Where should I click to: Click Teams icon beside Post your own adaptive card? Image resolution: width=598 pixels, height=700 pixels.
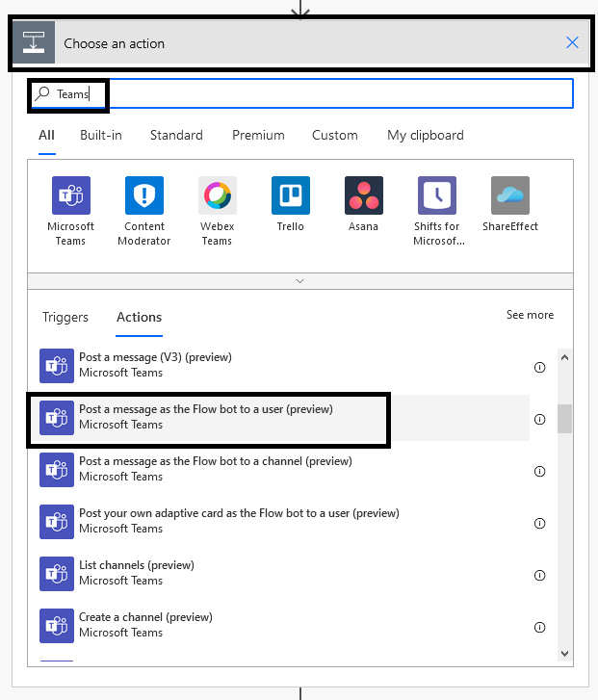point(57,522)
